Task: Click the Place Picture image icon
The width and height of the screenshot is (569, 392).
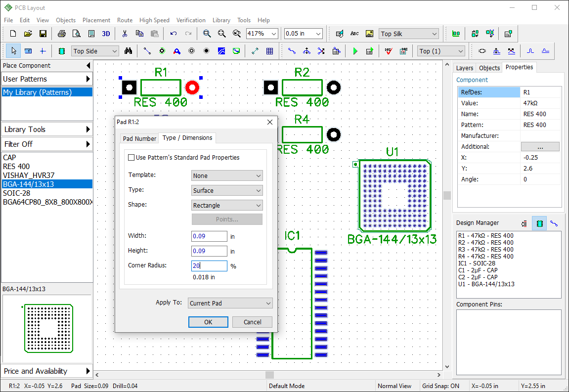Action: [x=369, y=34]
